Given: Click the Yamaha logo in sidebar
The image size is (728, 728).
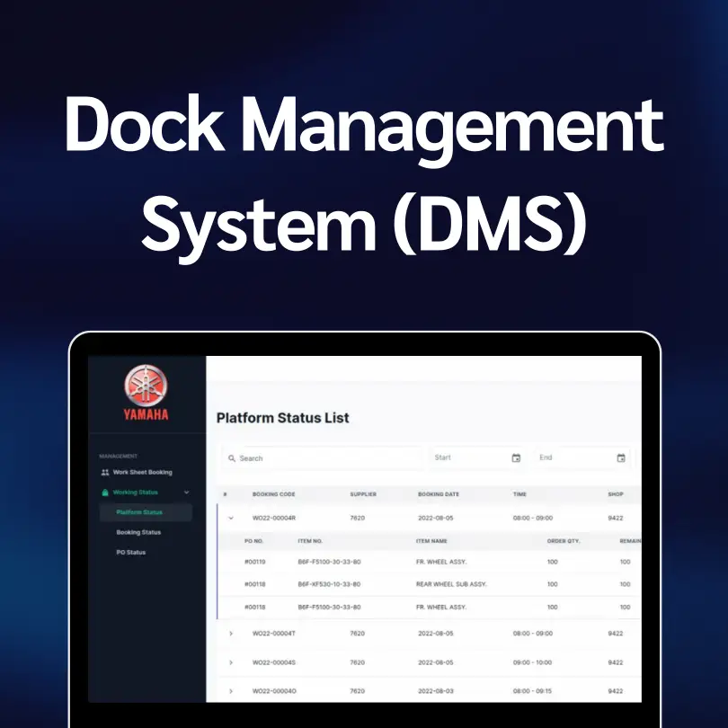Looking at the screenshot, I should [146, 393].
